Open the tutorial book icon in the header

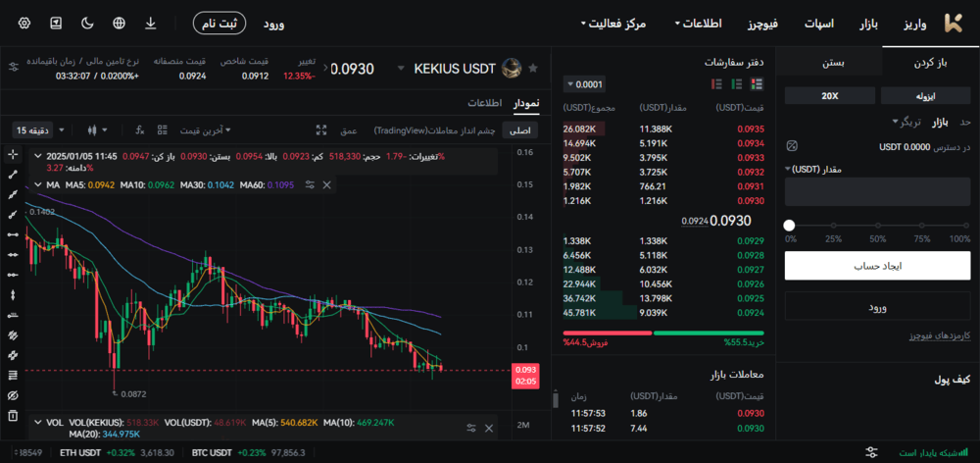click(x=56, y=24)
